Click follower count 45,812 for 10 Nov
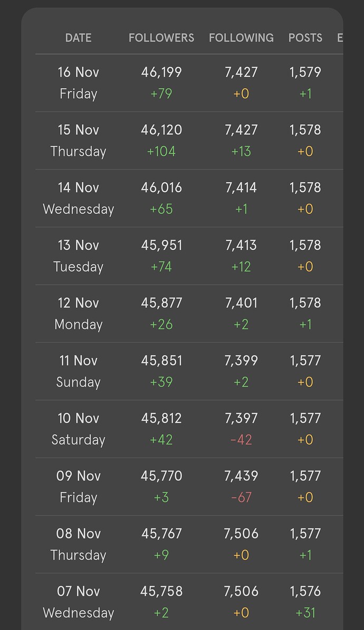This screenshot has height=630, width=364. [161, 418]
